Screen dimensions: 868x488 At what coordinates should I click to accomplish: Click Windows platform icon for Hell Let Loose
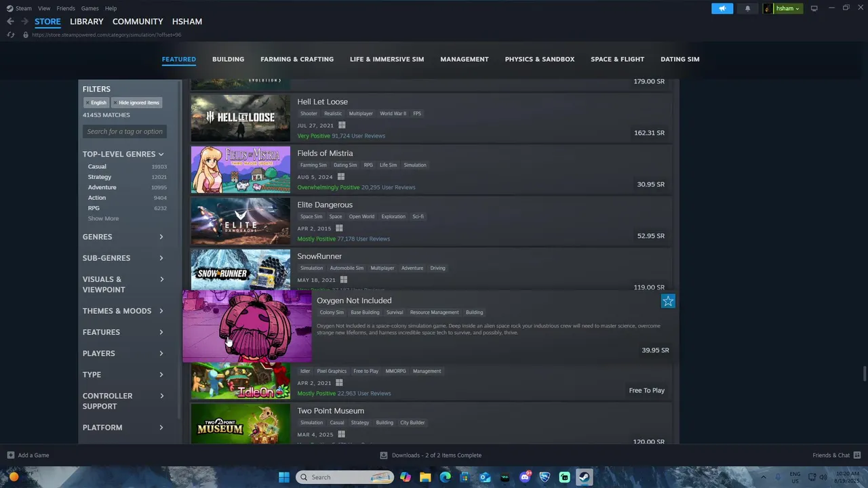click(342, 125)
